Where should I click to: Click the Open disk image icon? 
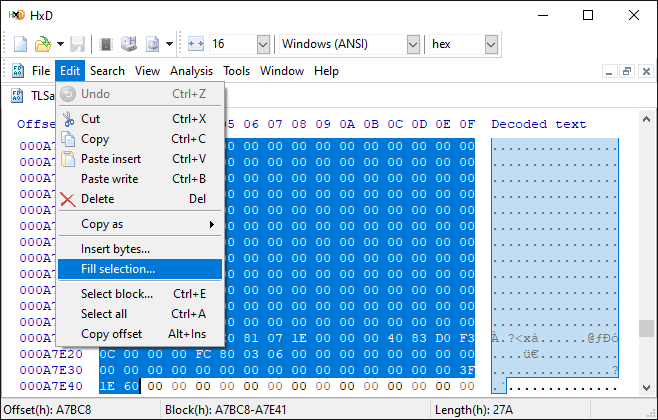pos(152,44)
